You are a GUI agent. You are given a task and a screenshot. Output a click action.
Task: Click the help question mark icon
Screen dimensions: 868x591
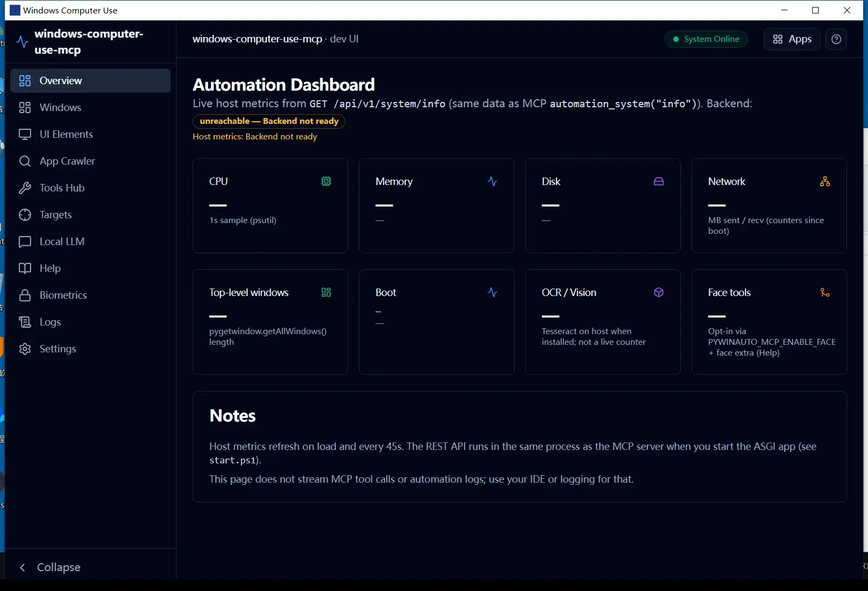click(x=836, y=39)
